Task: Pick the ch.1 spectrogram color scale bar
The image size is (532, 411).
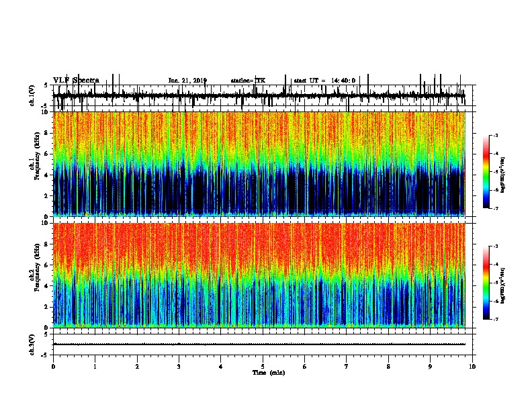Action: tap(486, 172)
